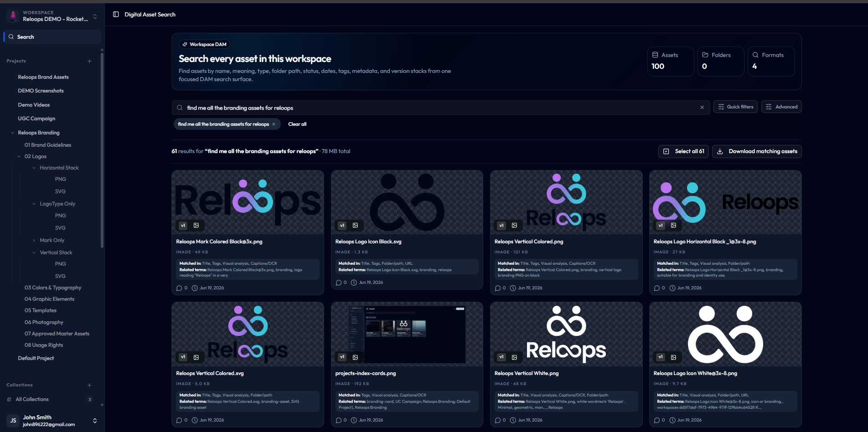Download matching assets

tap(757, 151)
